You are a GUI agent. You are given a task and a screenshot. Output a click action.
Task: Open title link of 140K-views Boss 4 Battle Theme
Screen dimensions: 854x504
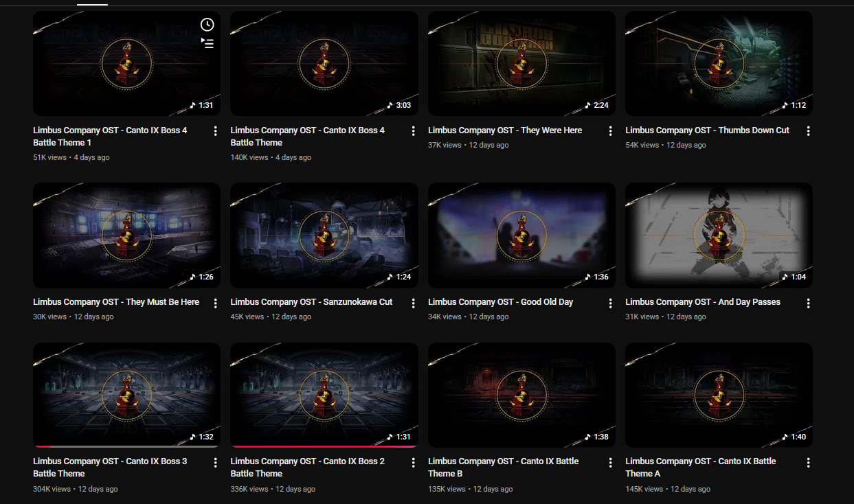click(307, 136)
